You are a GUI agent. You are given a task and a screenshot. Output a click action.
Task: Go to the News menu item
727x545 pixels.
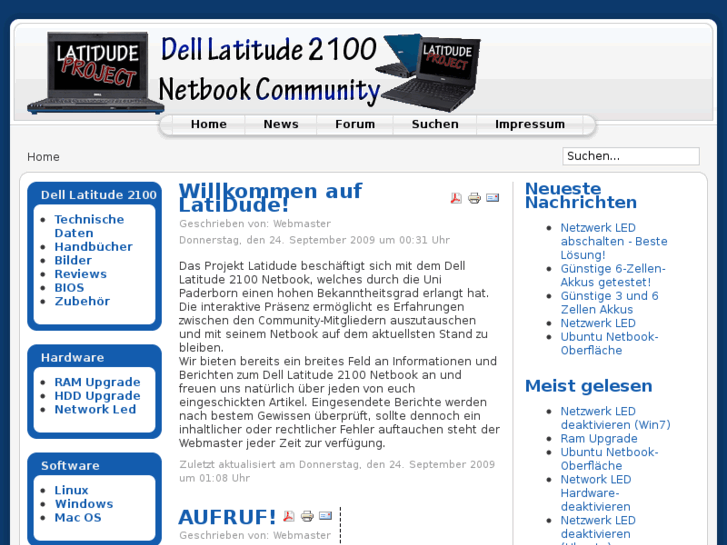281,124
